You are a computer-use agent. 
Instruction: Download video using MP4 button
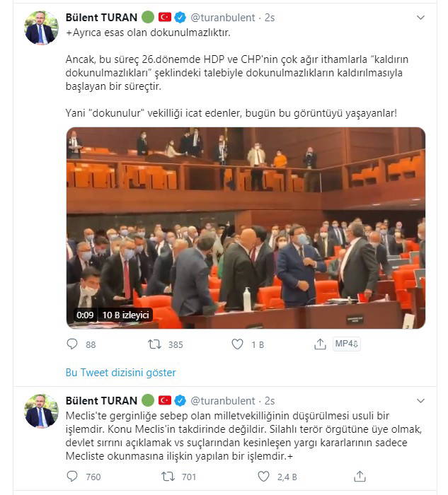pos(346,344)
